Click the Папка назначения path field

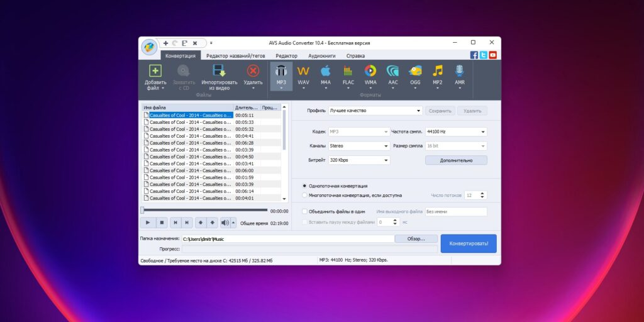[288, 238]
